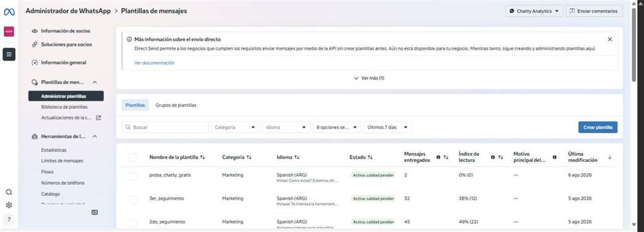The image size is (644, 232).
Task: Open the Idioma filter dropdown
Action: [x=286, y=127]
